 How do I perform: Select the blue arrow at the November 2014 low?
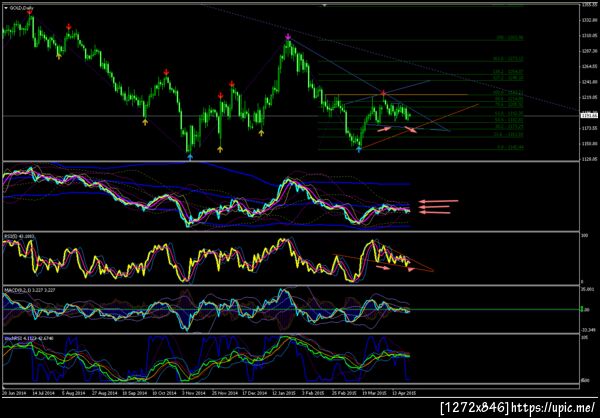tap(190, 156)
